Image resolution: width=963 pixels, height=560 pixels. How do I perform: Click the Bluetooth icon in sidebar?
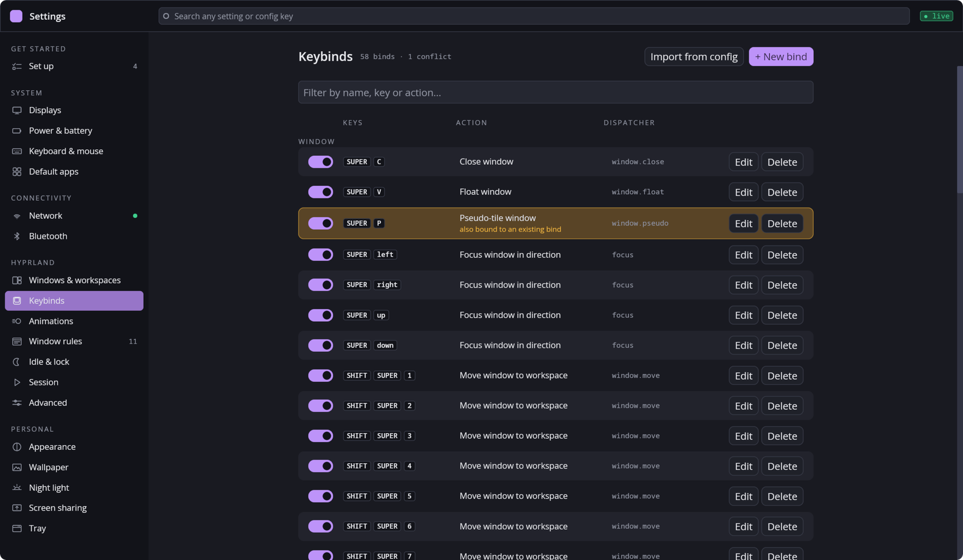click(17, 236)
